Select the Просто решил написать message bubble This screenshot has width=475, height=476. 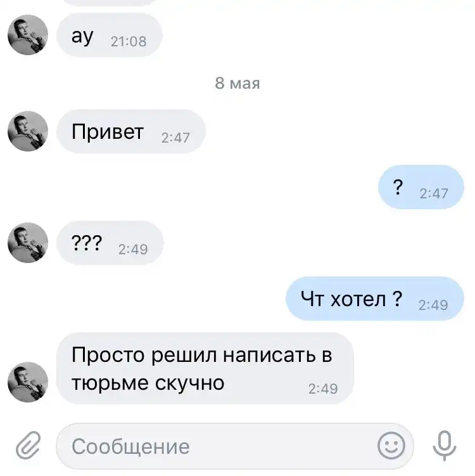tap(205, 368)
